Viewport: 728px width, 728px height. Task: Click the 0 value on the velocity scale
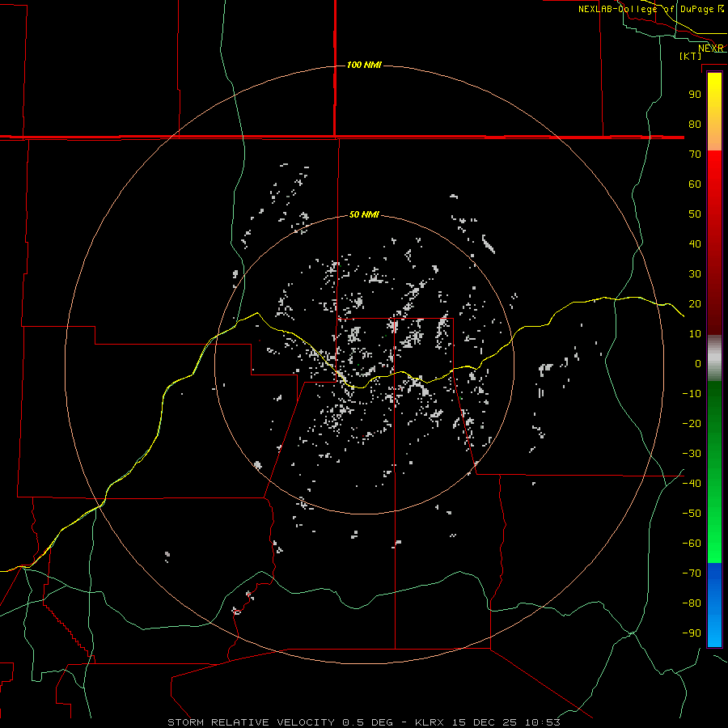point(698,363)
